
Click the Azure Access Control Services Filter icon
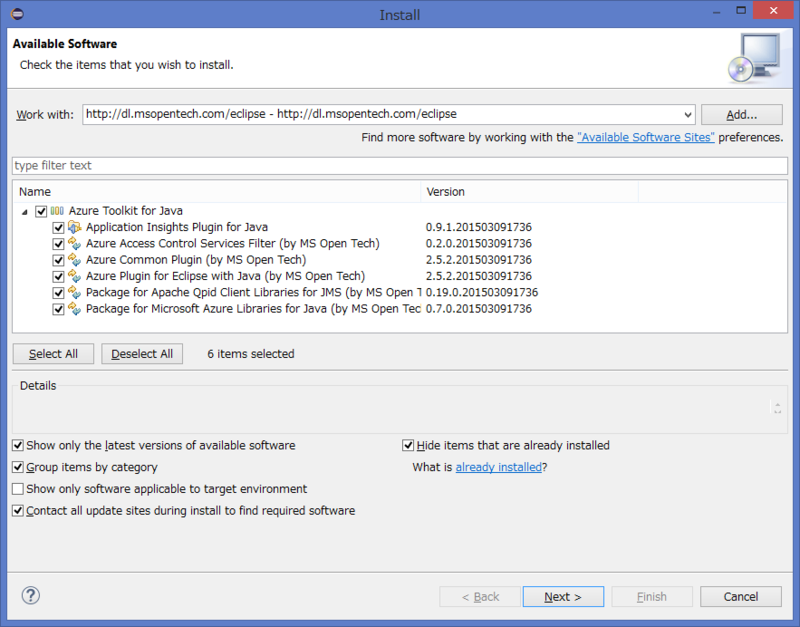pyautogui.click(x=74, y=243)
